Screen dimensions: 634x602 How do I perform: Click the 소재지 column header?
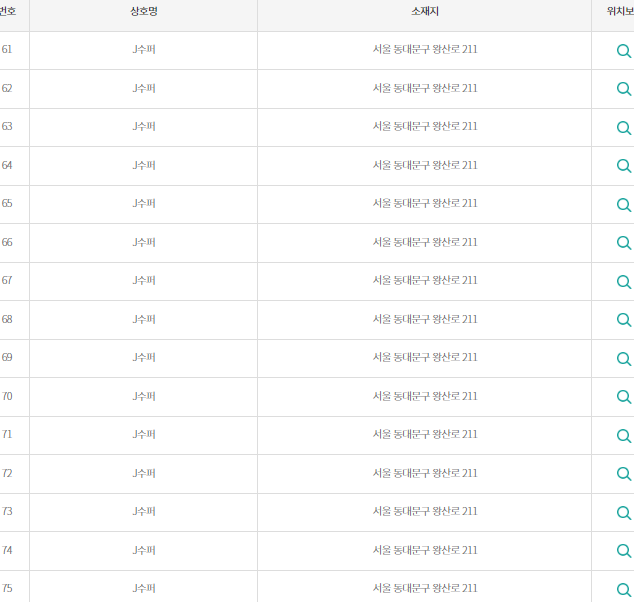tap(425, 11)
